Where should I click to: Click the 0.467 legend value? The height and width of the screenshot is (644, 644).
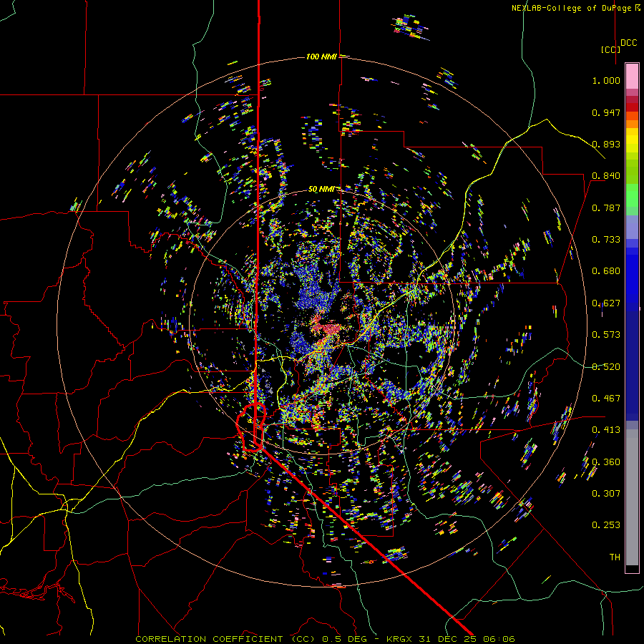[x=606, y=399]
